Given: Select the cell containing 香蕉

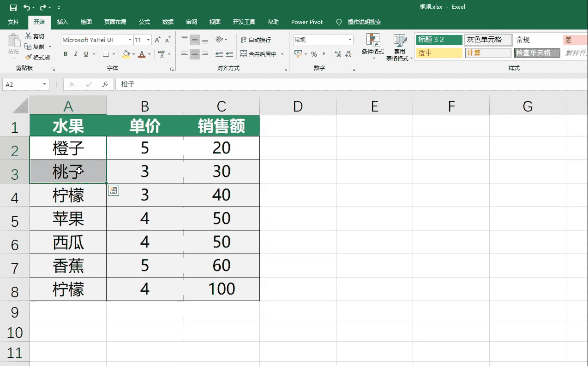Looking at the screenshot, I should (68, 266).
